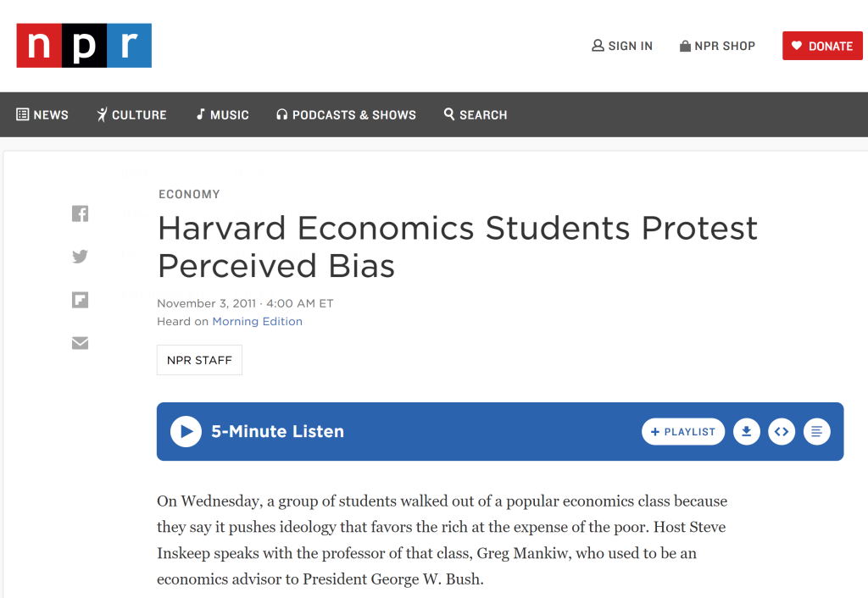Open the Music menu
Screen dimensions: 868x598
click(223, 114)
